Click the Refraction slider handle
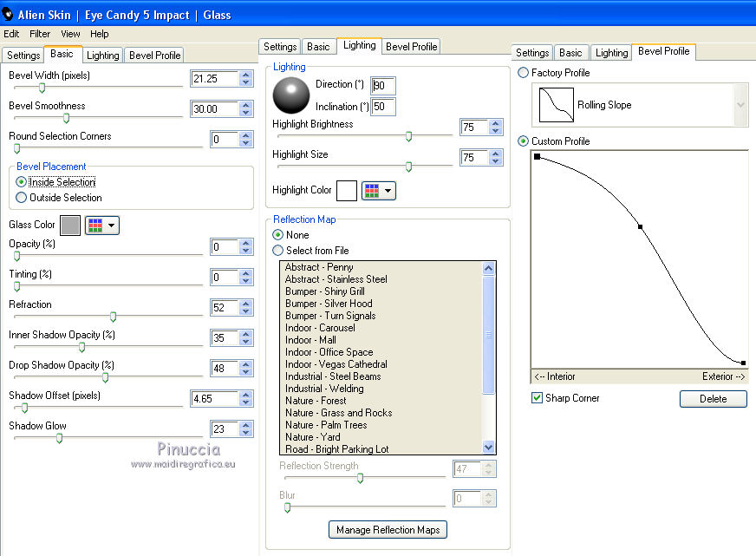The width and height of the screenshot is (756, 556). coord(113,317)
